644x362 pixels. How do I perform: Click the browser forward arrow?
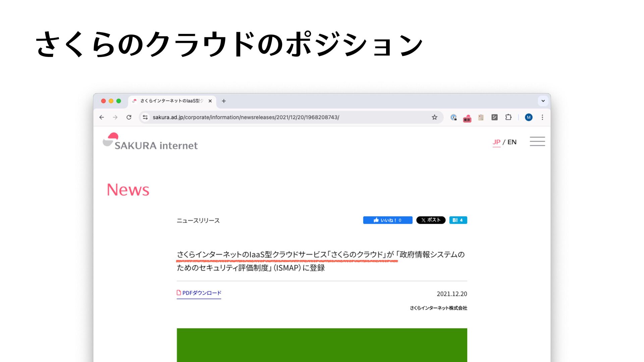[x=115, y=117]
